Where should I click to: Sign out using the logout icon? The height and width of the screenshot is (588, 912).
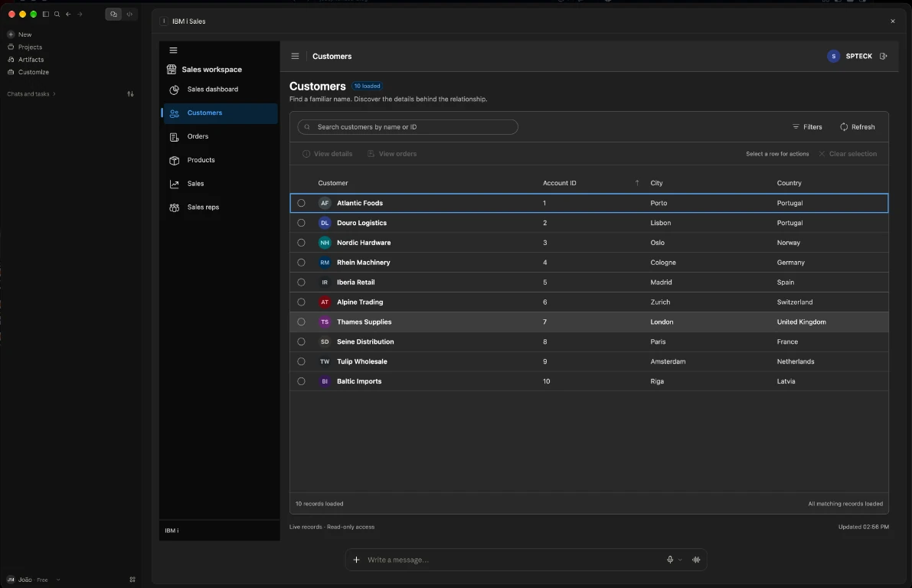coord(884,56)
